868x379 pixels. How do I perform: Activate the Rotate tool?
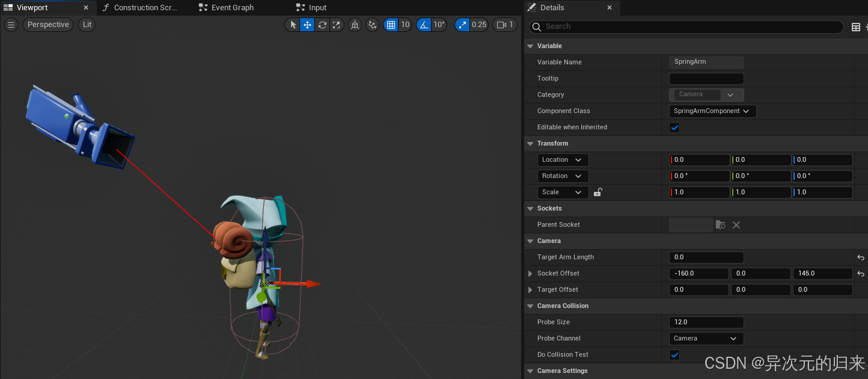tap(322, 25)
